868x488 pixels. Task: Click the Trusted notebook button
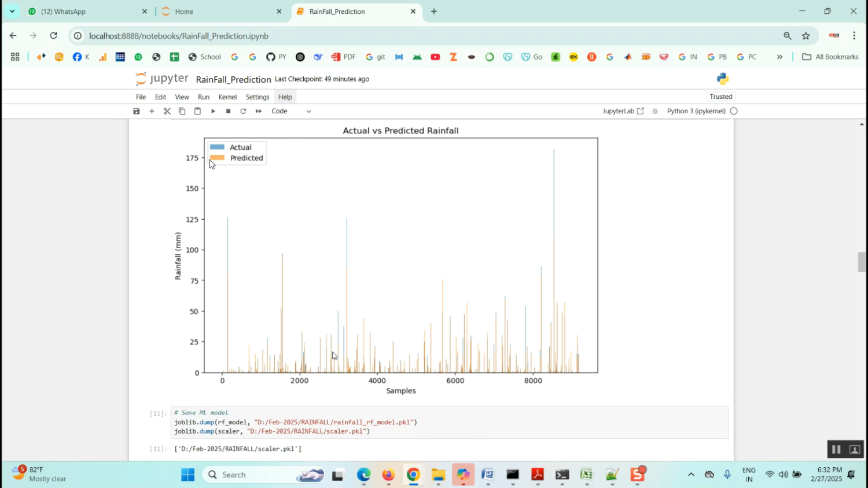click(x=720, y=97)
